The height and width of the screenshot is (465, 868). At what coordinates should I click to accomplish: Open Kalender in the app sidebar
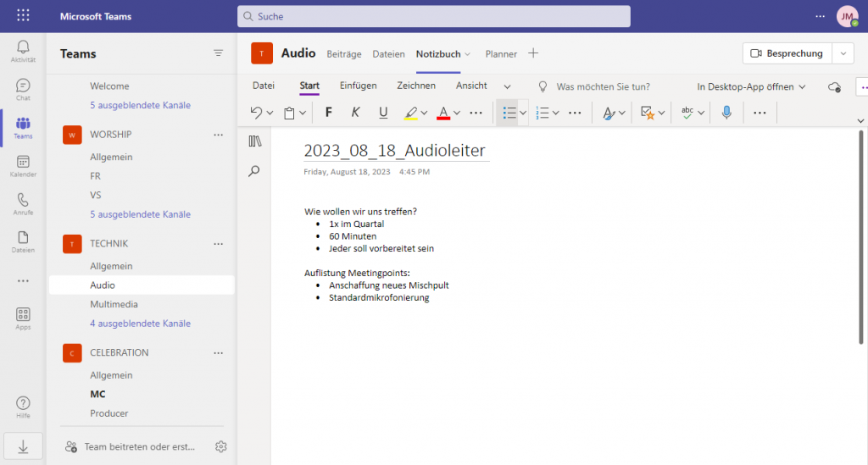click(x=23, y=165)
